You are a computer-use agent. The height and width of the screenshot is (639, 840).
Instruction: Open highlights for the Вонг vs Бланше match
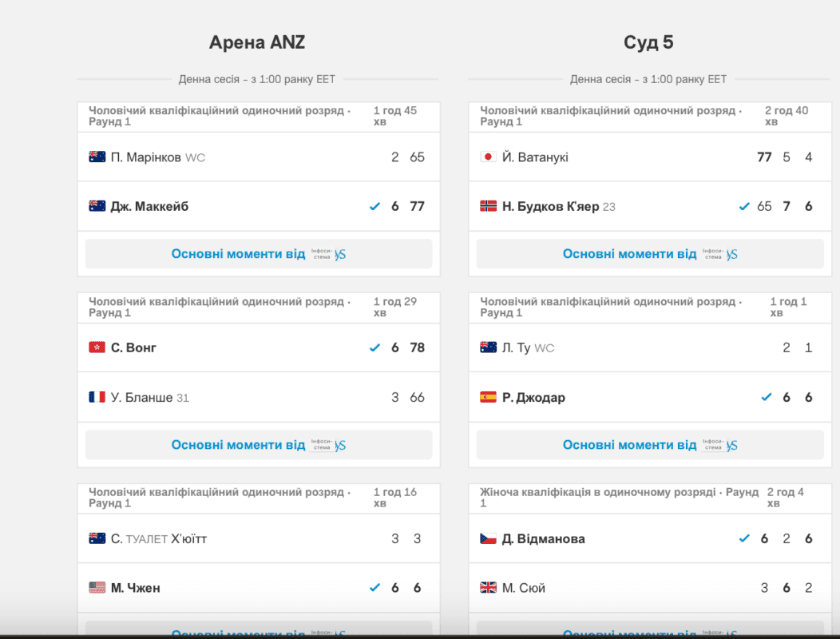point(259,445)
